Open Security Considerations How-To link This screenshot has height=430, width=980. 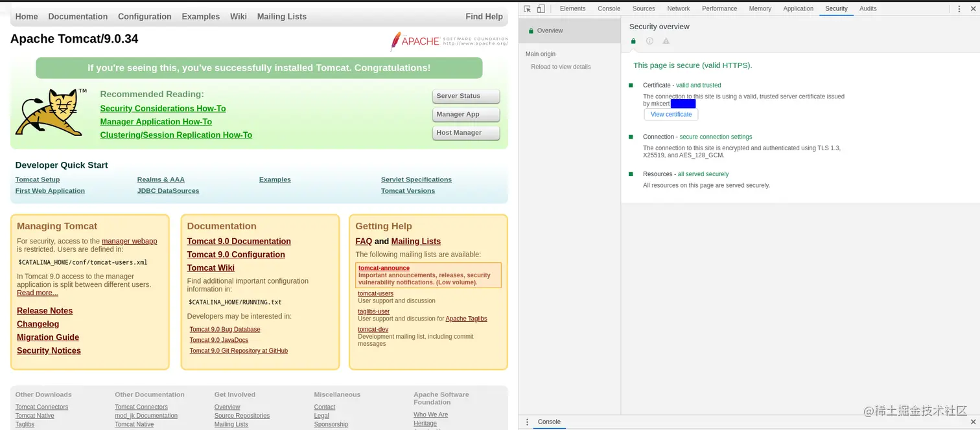[163, 108]
